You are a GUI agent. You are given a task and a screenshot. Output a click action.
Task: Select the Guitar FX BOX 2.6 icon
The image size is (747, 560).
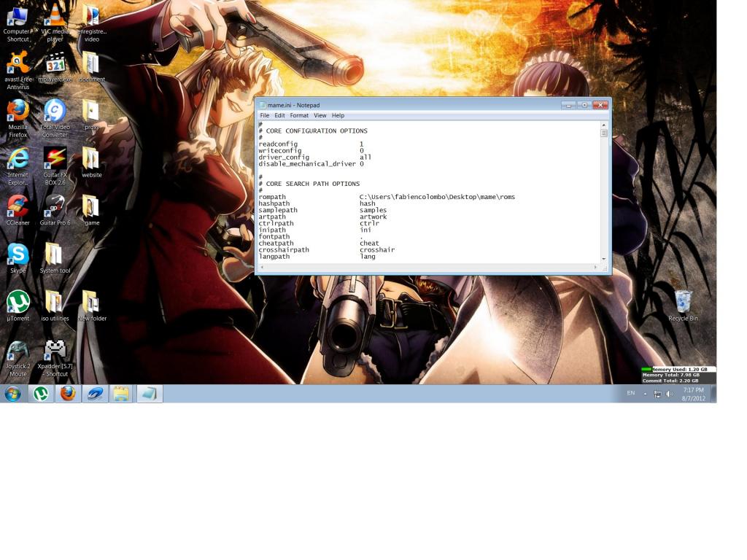55,166
